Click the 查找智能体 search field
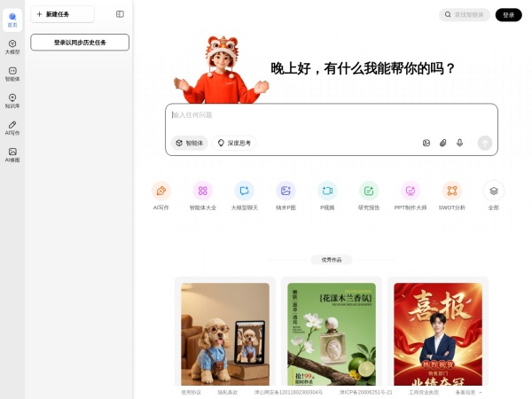The width and height of the screenshot is (532, 399). point(465,14)
